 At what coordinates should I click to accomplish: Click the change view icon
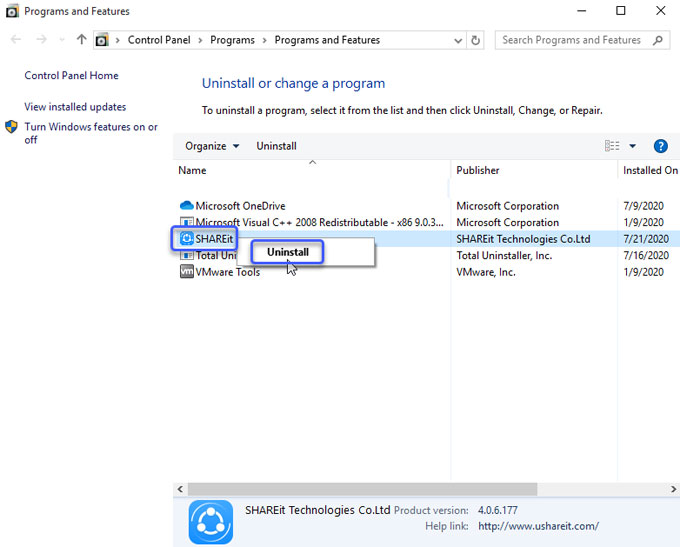[612, 146]
